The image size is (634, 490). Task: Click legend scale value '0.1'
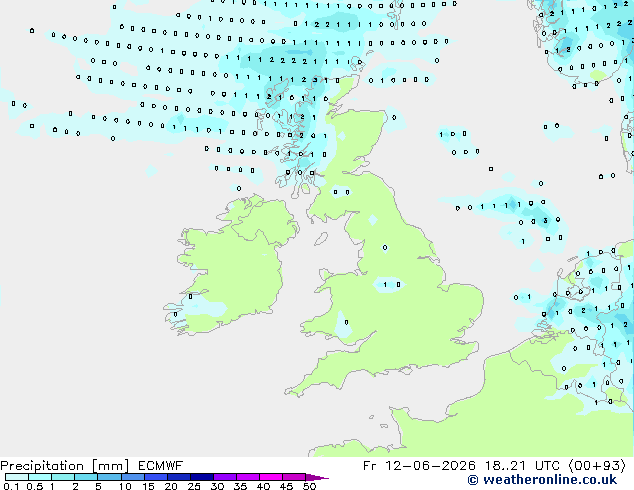(11, 486)
